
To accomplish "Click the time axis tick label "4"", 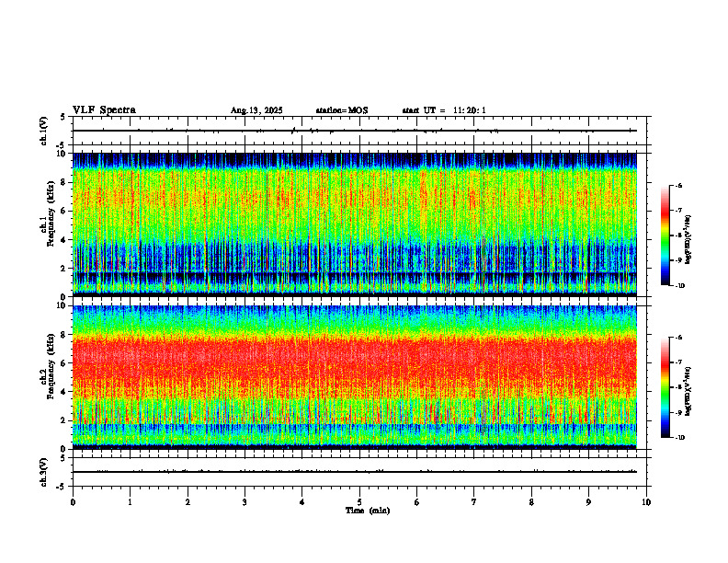I will (301, 502).
